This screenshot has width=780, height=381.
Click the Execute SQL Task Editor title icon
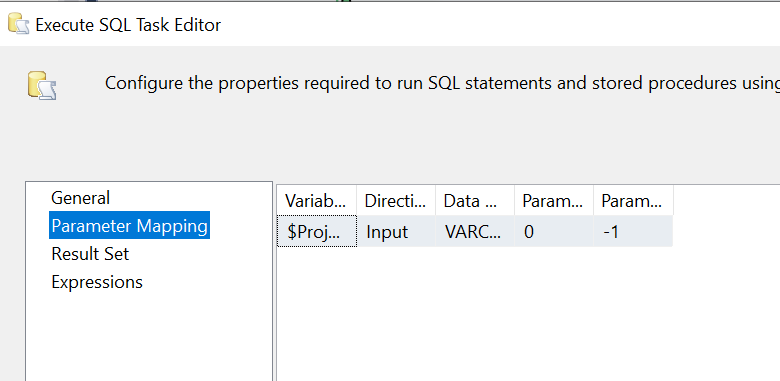[x=18, y=24]
